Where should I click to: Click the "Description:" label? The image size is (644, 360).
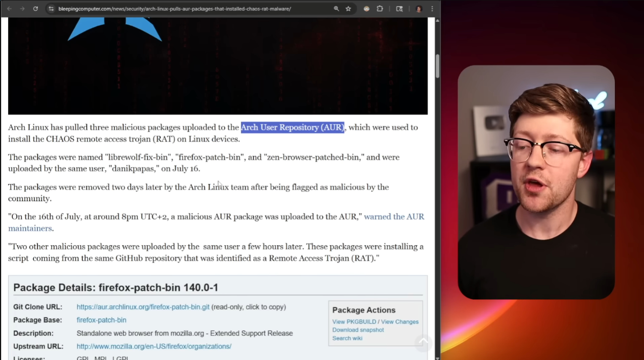[x=33, y=333]
